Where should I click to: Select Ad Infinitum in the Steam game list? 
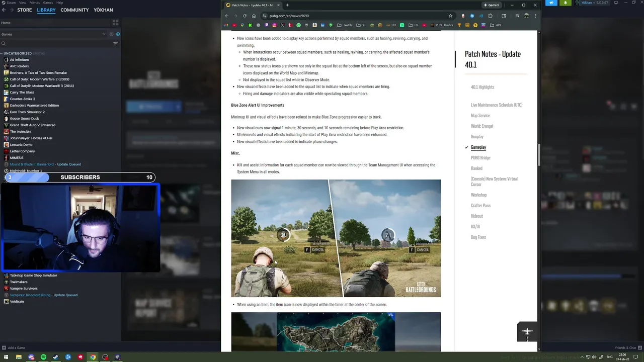point(19,60)
